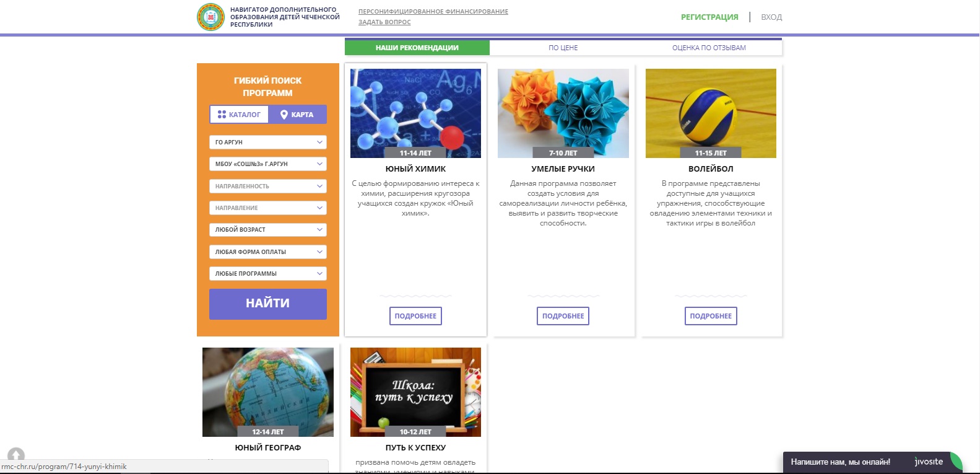Expand the ГО Аргун municipality dropdown
Screen dimensions: 980x474
(267, 143)
